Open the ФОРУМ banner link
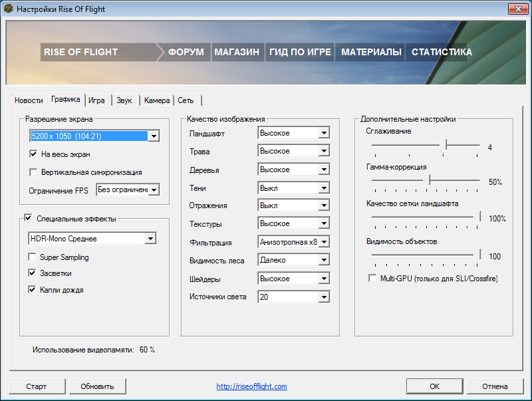This screenshot has height=401, width=532. click(x=186, y=52)
